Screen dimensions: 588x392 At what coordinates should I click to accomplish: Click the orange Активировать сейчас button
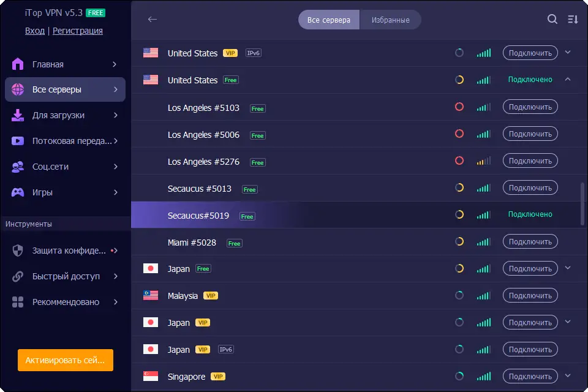coord(66,360)
